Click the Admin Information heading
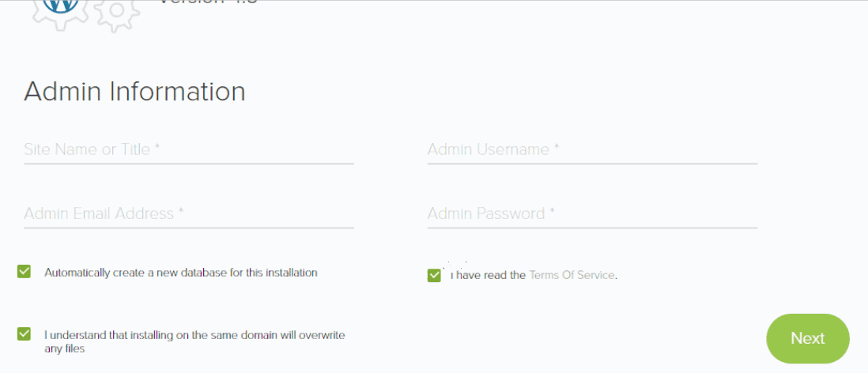The image size is (868, 373). [x=134, y=92]
